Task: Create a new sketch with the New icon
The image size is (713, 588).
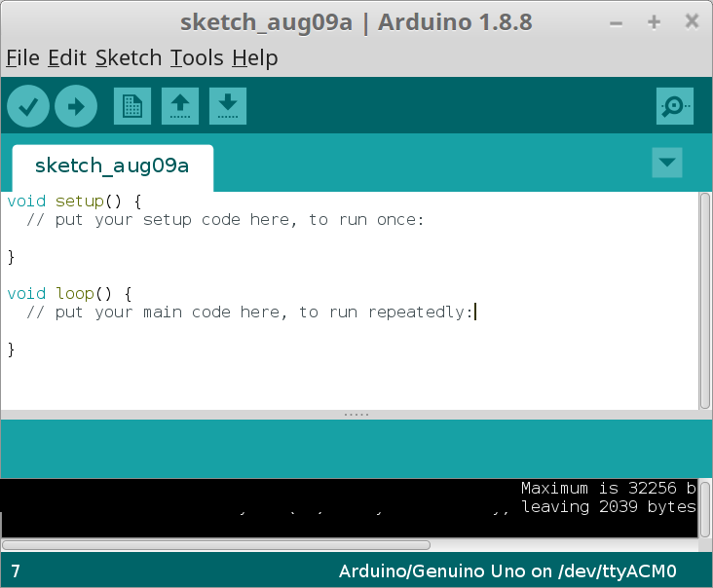Action: 132,106
